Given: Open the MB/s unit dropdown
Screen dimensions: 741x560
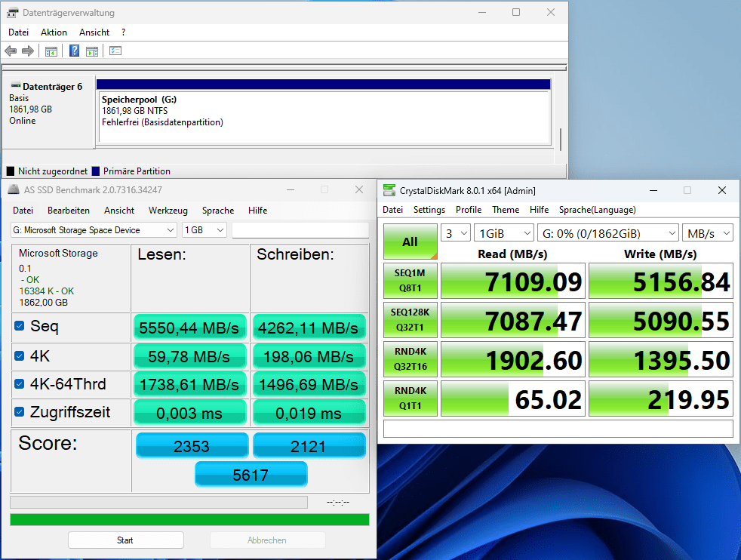Looking at the screenshot, I should 708,233.
